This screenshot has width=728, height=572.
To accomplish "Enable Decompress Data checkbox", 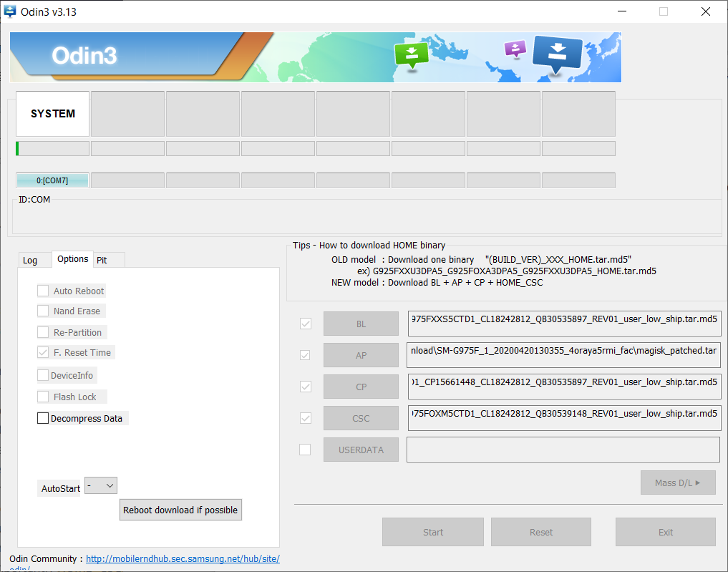I will point(43,418).
